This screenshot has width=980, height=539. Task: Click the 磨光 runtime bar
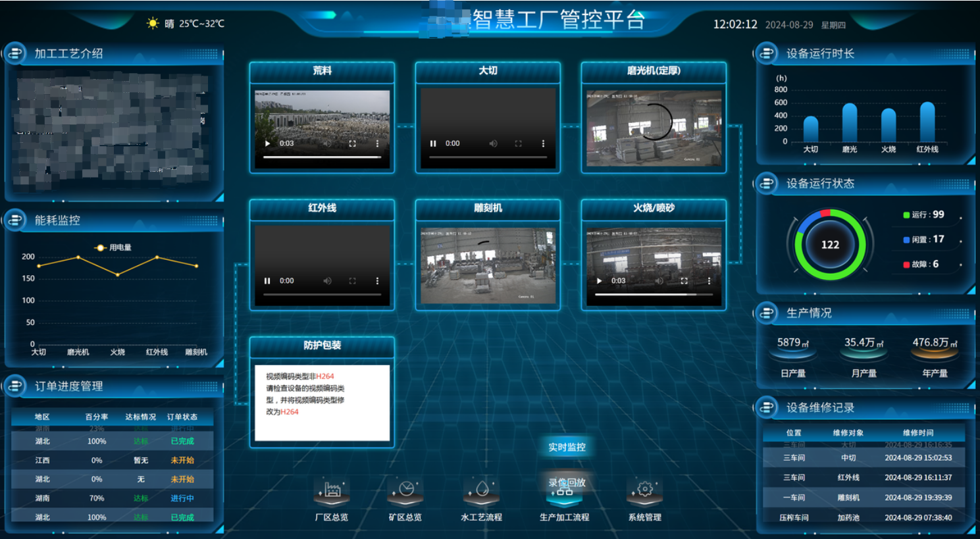[850, 122]
